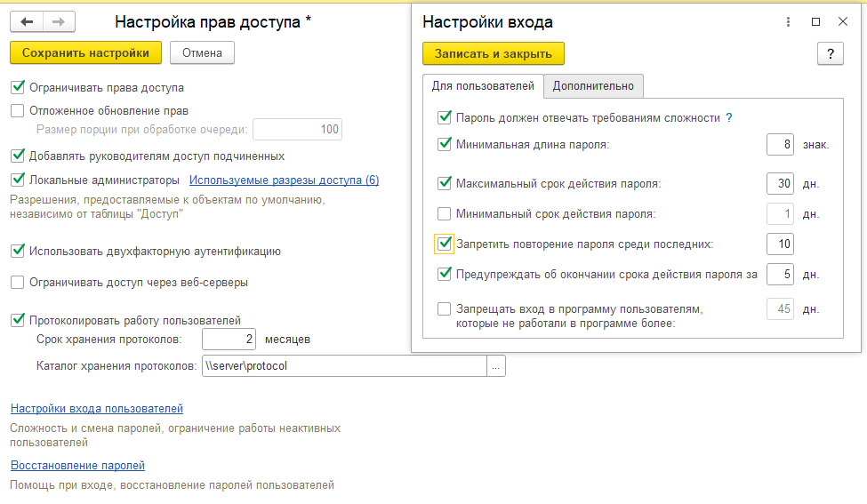This screenshot has height=504, width=867.
Task: Click the question mark help button
Action: point(830,54)
